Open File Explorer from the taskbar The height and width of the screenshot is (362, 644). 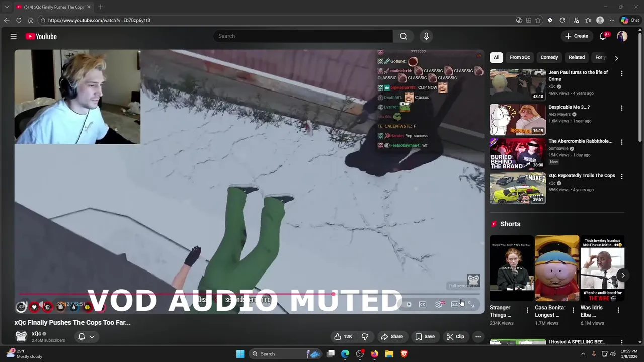(x=389, y=354)
